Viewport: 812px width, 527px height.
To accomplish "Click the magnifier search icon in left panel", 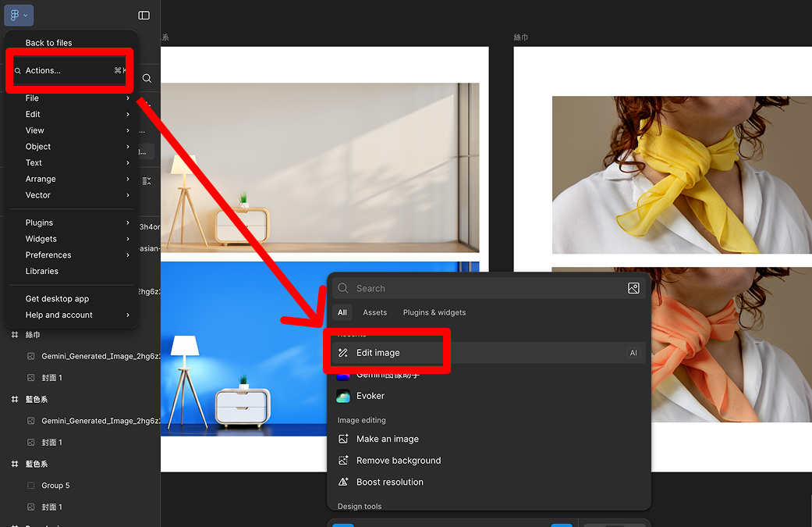I will (x=147, y=78).
